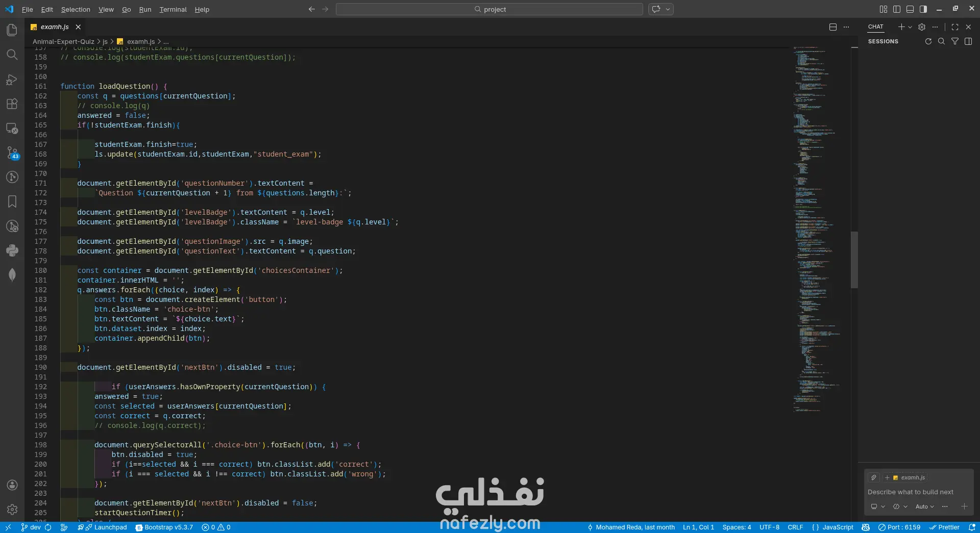Screen dimensions: 980x533
Task: Open the Run and Debug view
Action: 12,79
